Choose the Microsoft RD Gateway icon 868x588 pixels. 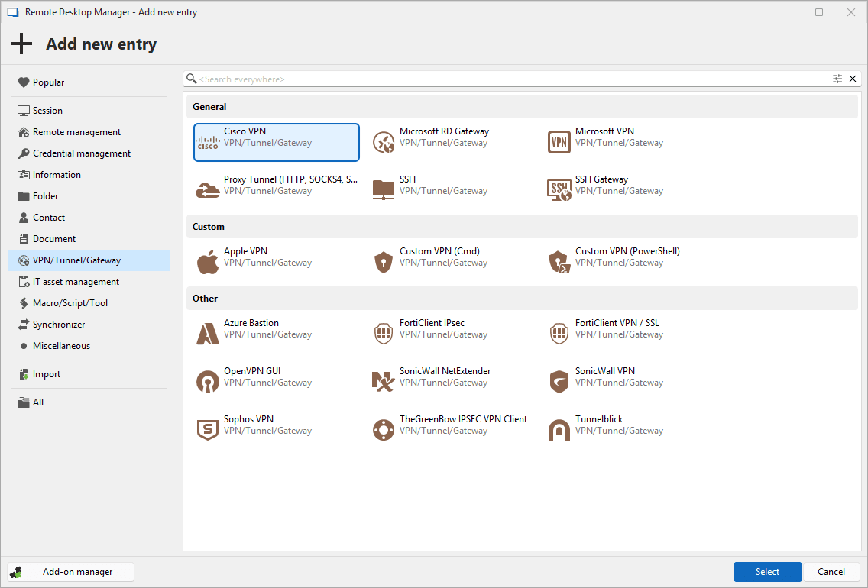(384, 142)
